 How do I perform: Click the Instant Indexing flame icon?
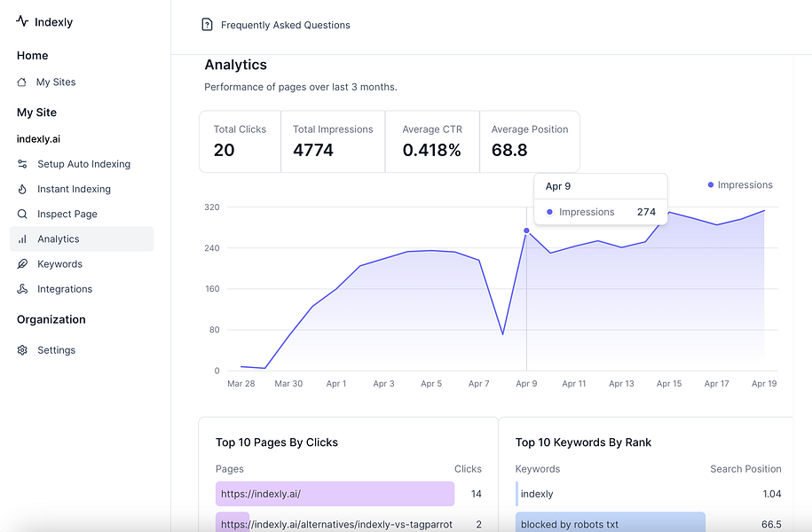[x=22, y=189]
